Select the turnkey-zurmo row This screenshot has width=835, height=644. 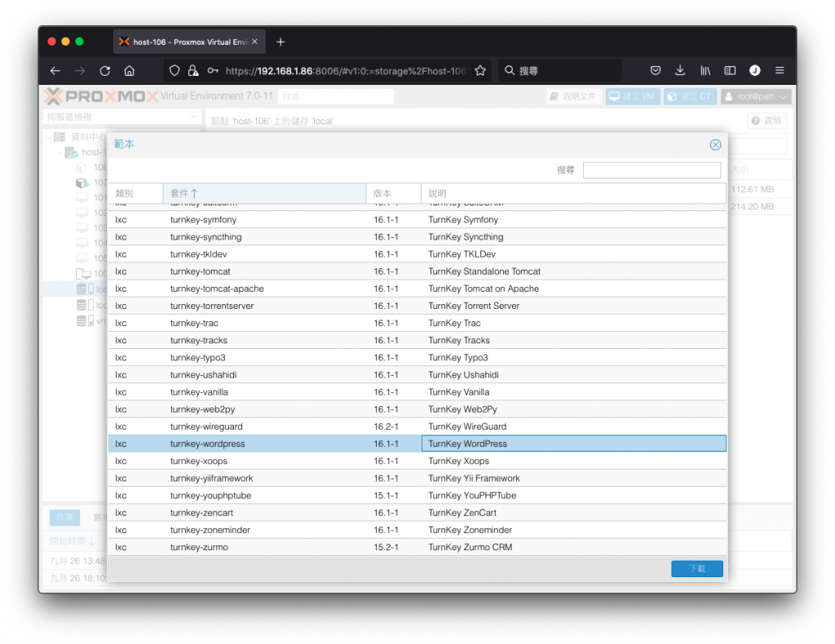tap(417, 547)
